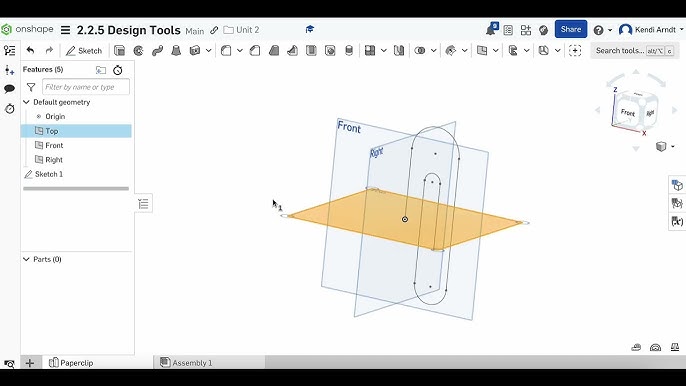Open the comments speech bubble
This screenshot has height=386, width=686.
coord(9,89)
